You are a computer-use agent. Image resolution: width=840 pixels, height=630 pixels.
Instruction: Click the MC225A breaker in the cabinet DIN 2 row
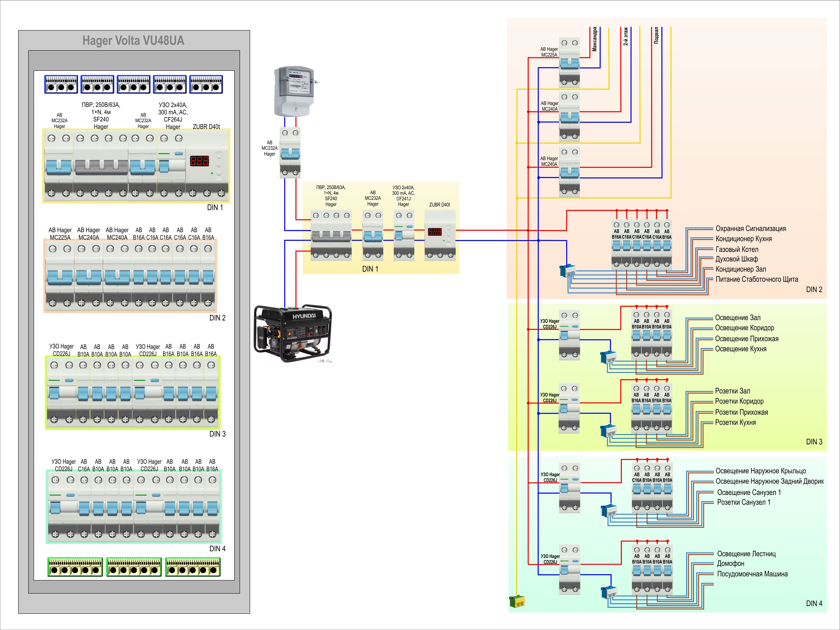click(x=60, y=276)
